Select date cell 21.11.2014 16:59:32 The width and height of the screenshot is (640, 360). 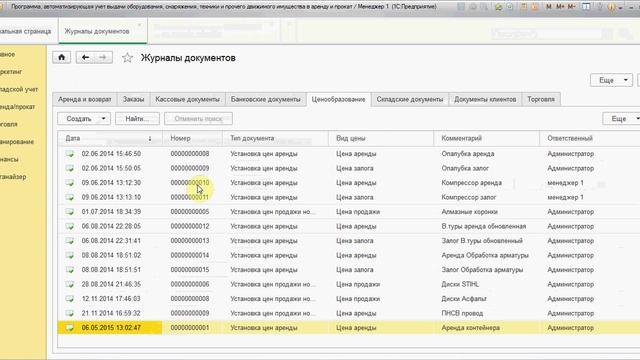(111, 313)
